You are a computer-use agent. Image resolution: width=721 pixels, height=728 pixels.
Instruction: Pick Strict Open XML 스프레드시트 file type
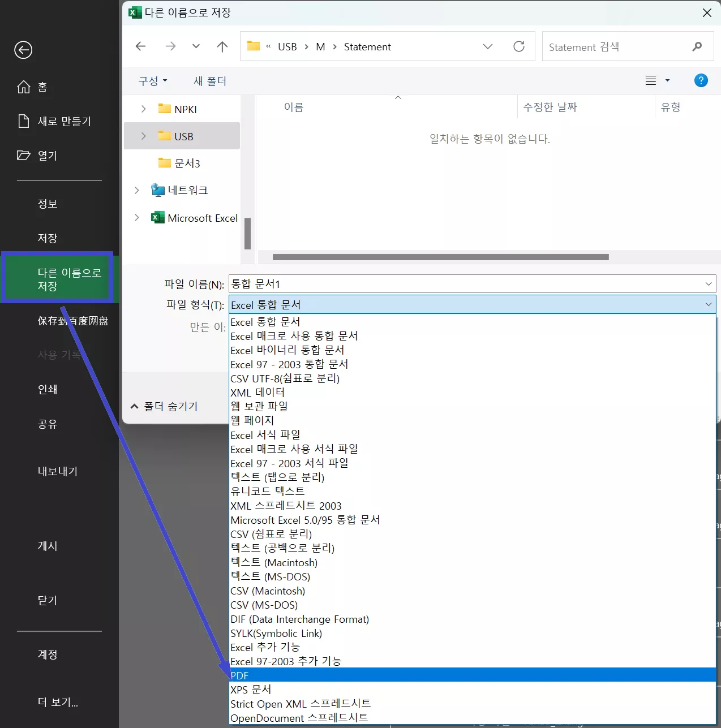tap(473, 703)
